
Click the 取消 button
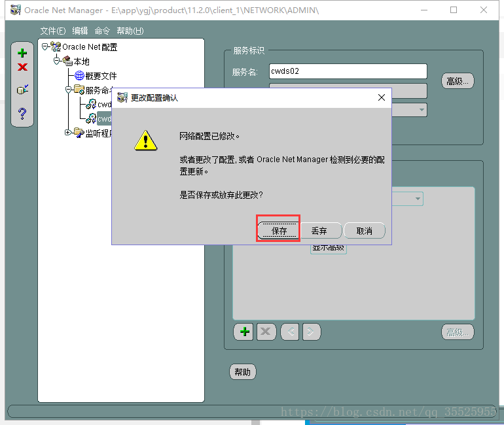[x=365, y=230]
